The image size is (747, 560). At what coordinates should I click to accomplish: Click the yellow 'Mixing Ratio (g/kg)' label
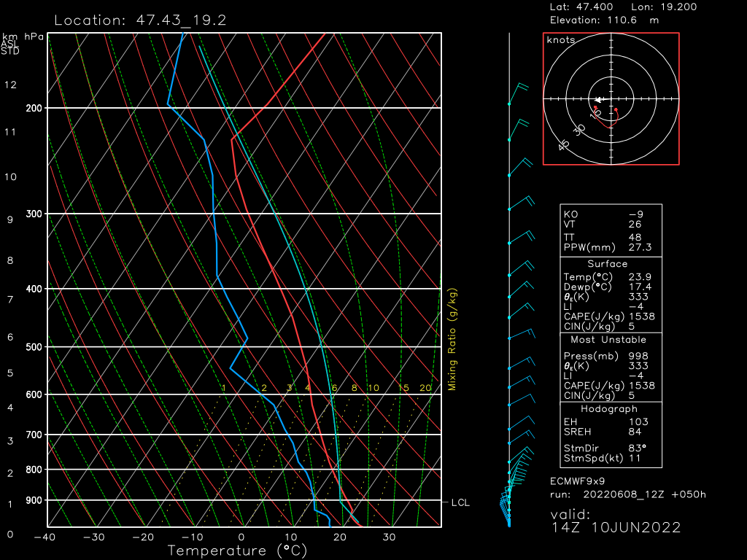tap(452, 339)
